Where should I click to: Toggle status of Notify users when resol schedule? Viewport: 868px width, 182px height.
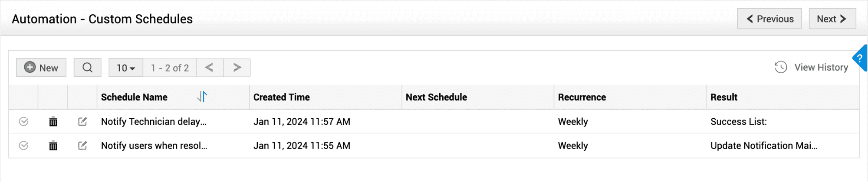click(x=24, y=146)
